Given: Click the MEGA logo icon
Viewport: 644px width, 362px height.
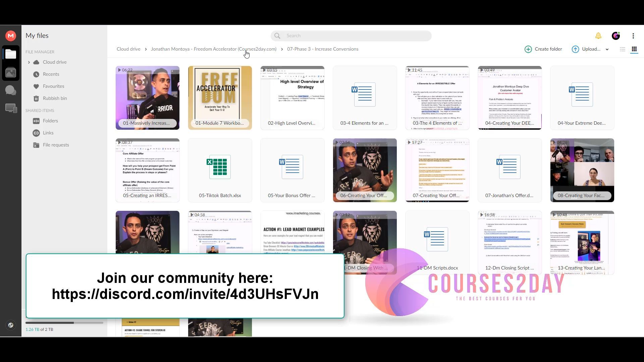Looking at the screenshot, I should [x=11, y=36].
